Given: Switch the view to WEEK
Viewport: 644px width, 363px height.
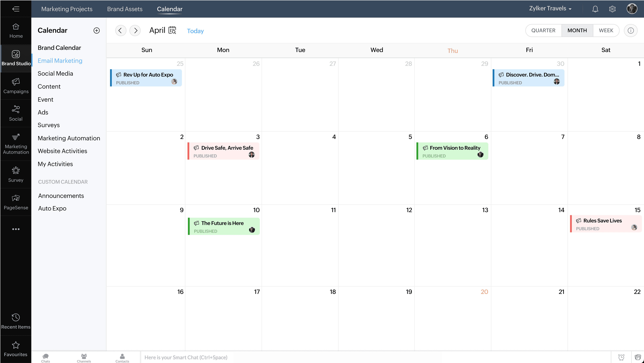Looking at the screenshot, I should pos(606,31).
